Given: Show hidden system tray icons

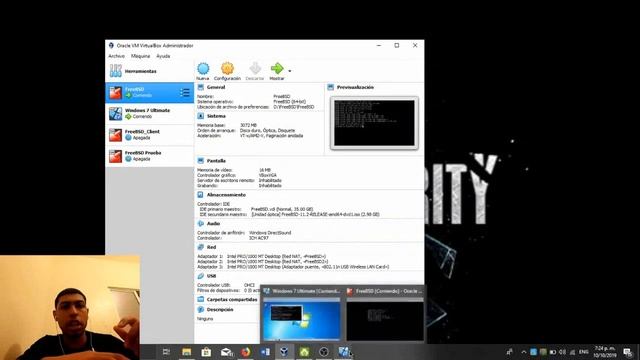Looking at the screenshot, I should point(524,352).
